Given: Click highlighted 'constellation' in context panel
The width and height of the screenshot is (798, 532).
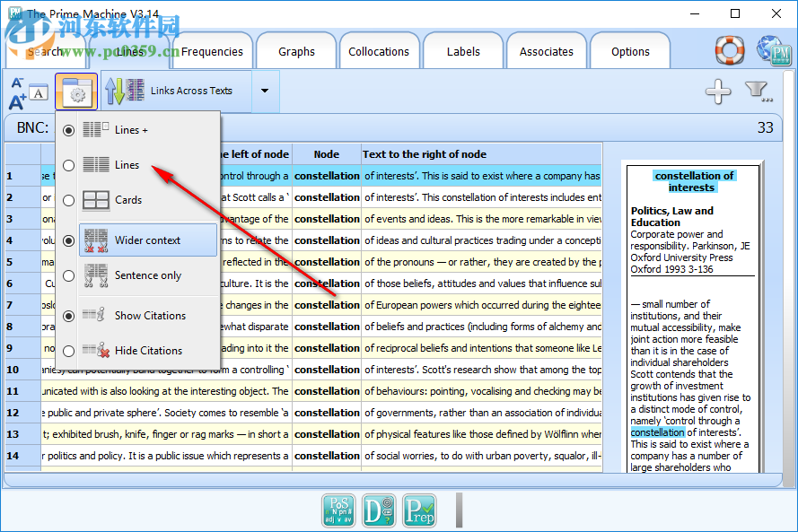Looking at the screenshot, I should click(658, 432).
